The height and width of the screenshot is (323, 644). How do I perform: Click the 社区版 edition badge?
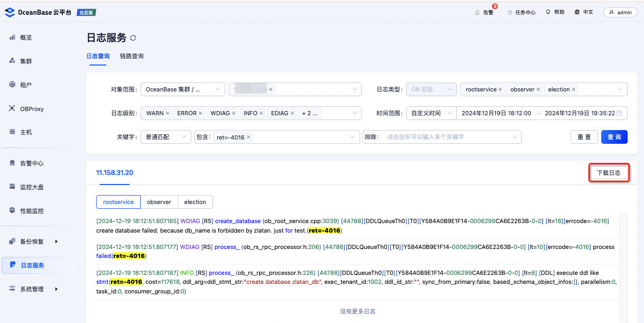(86, 12)
